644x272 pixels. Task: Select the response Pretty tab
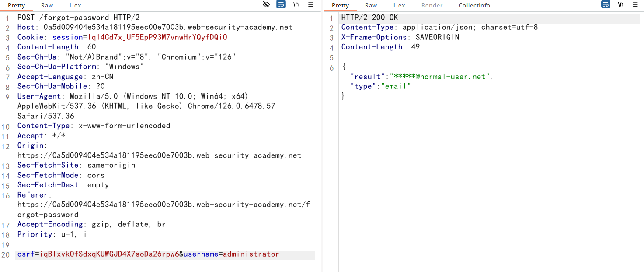(x=340, y=5)
